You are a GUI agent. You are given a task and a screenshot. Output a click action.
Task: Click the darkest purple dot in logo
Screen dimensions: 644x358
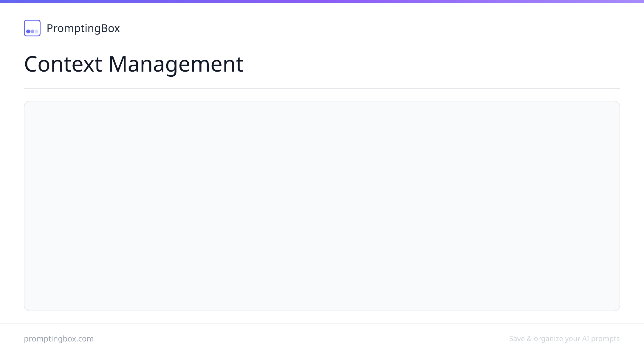tap(28, 31)
